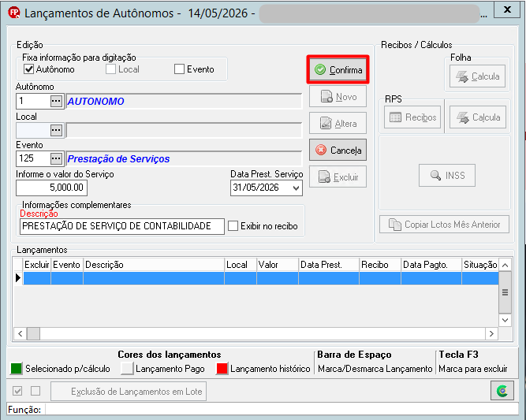The image size is (526, 420).
Task: Click Exclusão de Lançamentos em Lote
Action: (x=129, y=391)
